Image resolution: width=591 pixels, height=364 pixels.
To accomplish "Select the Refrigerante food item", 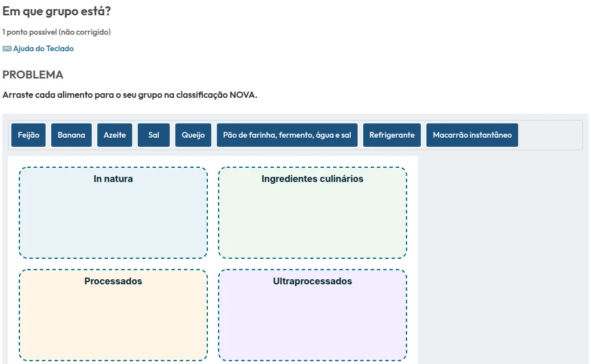I will click(392, 135).
